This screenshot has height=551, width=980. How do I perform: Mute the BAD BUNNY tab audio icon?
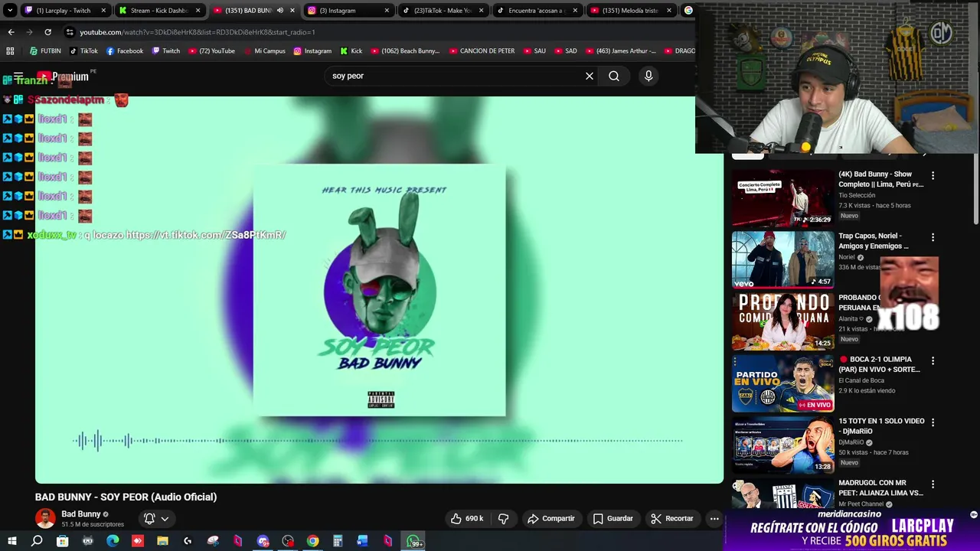[x=279, y=10]
